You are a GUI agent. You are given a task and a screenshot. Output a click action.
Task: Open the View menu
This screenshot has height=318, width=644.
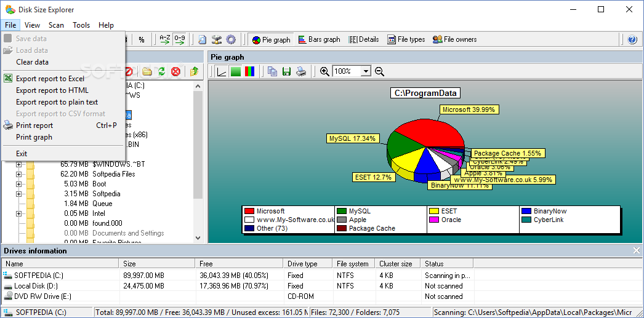[x=32, y=25]
